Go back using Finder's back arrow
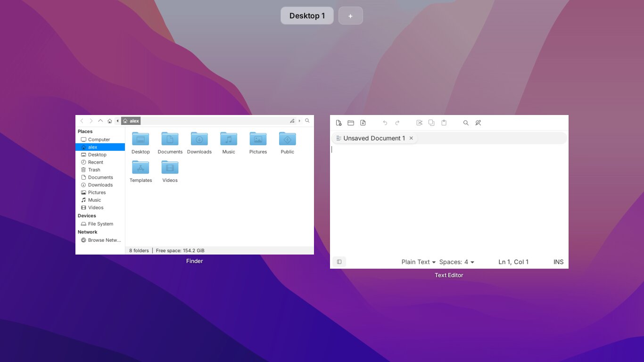Viewport: 644px width, 362px height. pos(82,121)
